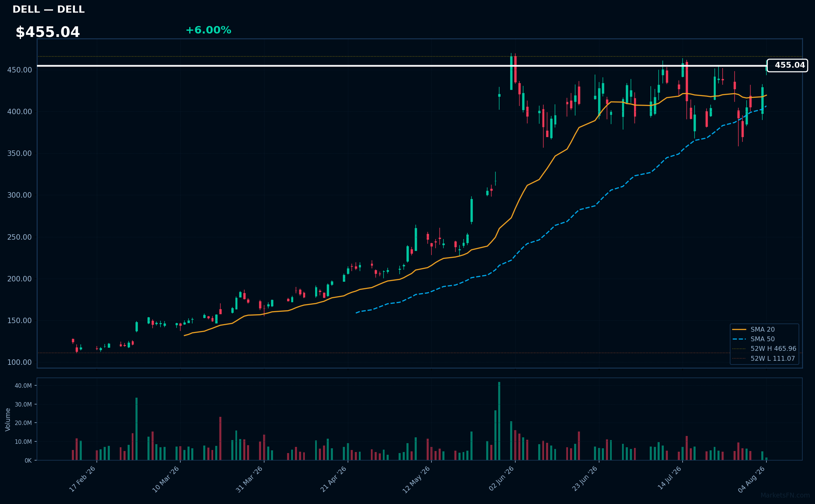Click the 17 Feb '26 date label
815x504 pixels.
pos(82,479)
